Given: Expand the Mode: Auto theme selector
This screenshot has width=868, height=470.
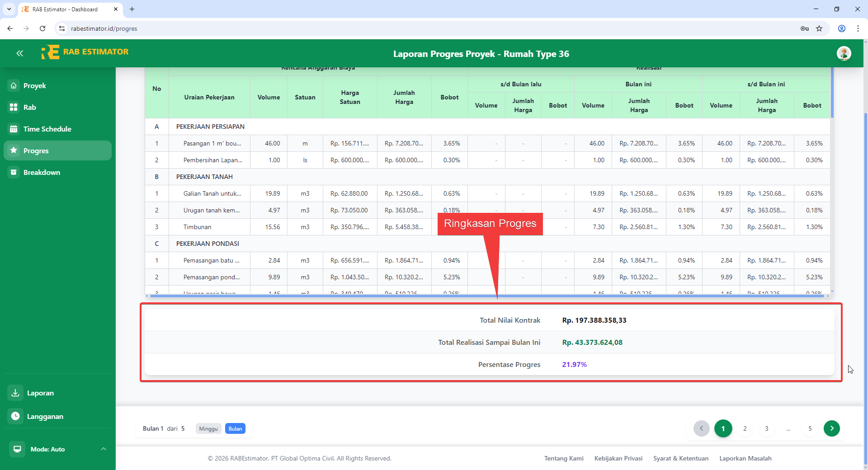Looking at the screenshot, I should tap(104, 449).
